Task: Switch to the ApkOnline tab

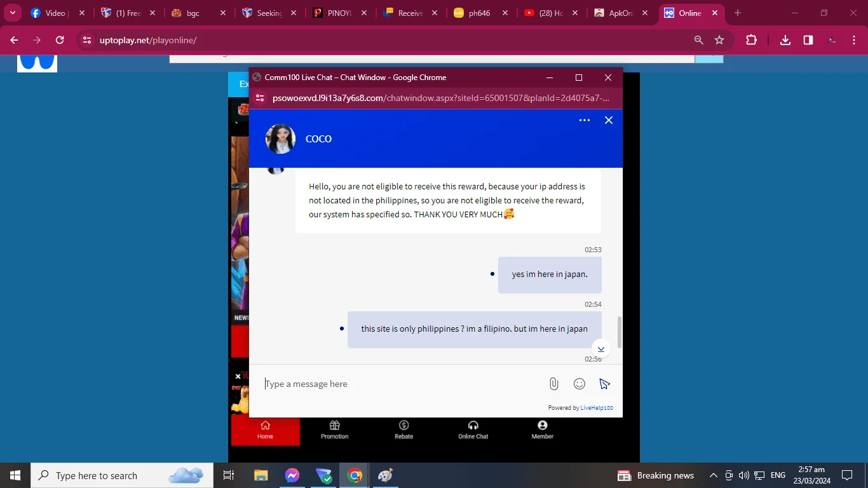Action: tap(622, 13)
